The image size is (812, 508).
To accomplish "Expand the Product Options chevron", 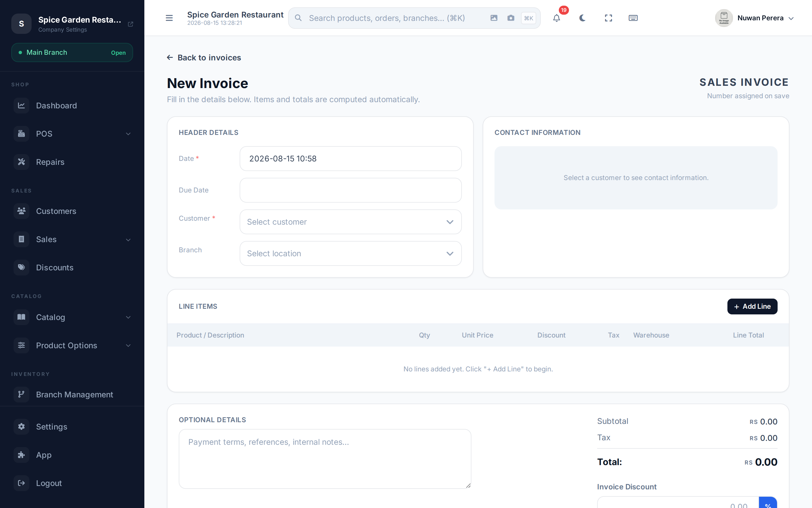I will point(128,345).
